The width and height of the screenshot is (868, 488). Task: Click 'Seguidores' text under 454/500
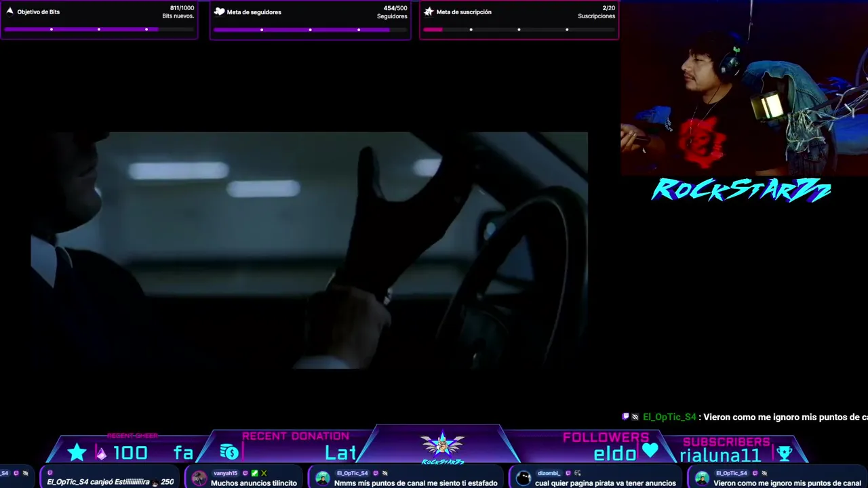click(392, 16)
